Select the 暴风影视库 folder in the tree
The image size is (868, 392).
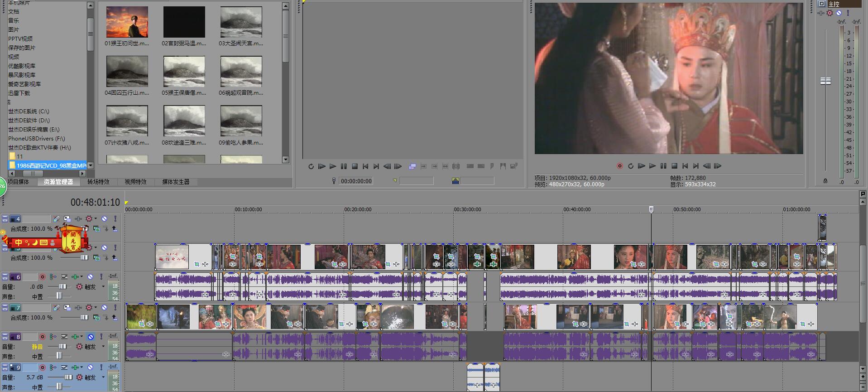[x=22, y=75]
